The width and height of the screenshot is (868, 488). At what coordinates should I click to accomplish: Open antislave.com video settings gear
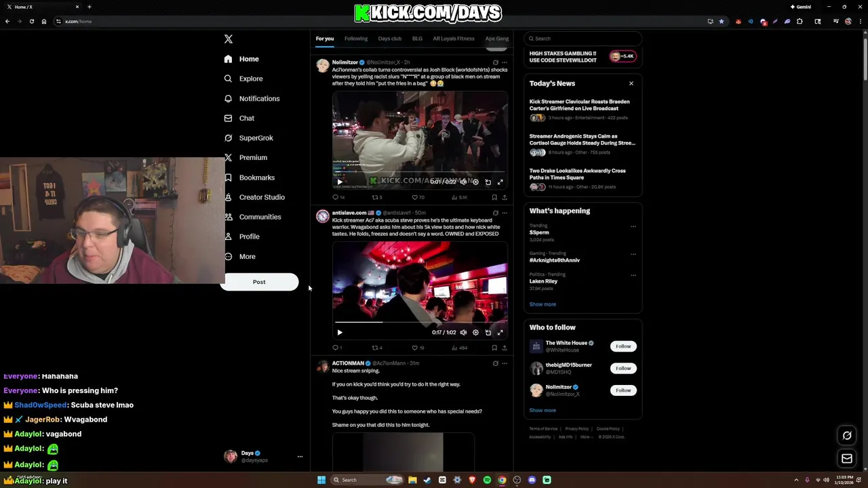pos(475,333)
